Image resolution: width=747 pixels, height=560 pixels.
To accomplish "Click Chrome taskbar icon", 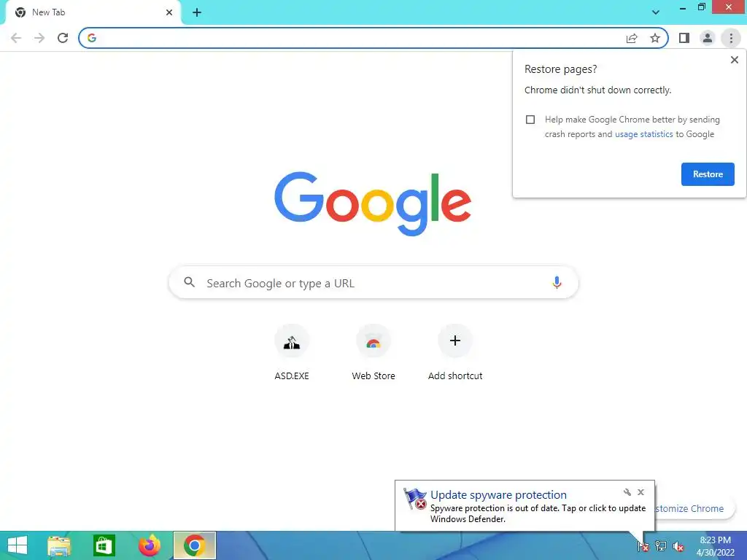I will pos(194,545).
